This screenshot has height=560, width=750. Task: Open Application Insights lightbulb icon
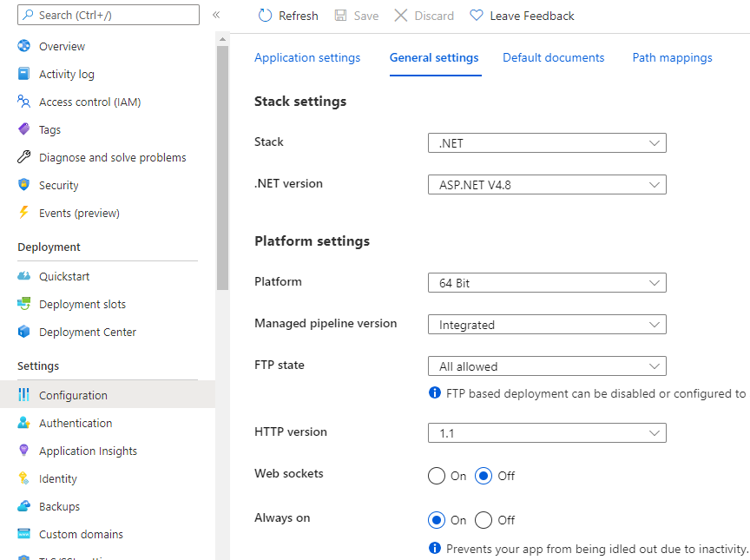point(24,451)
